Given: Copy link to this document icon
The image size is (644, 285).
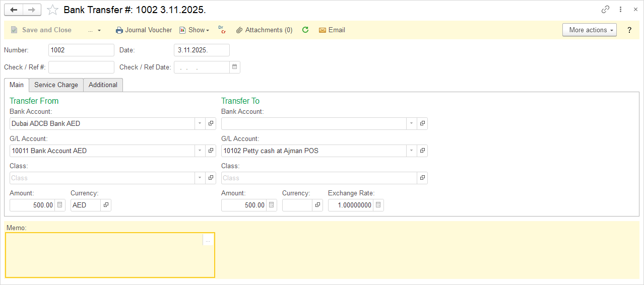Looking at the screenshot, I should [606, 9].
